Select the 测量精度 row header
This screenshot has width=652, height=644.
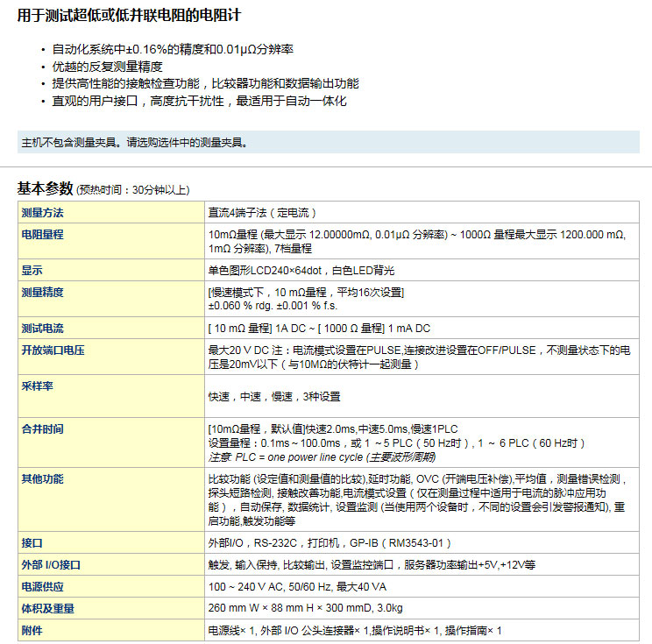43,292
